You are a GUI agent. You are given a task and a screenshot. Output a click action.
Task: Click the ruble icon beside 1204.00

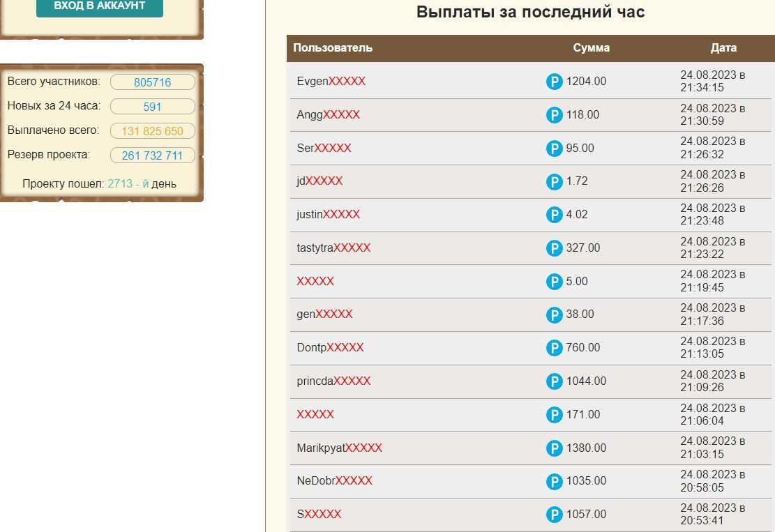(x=554, y=82)
